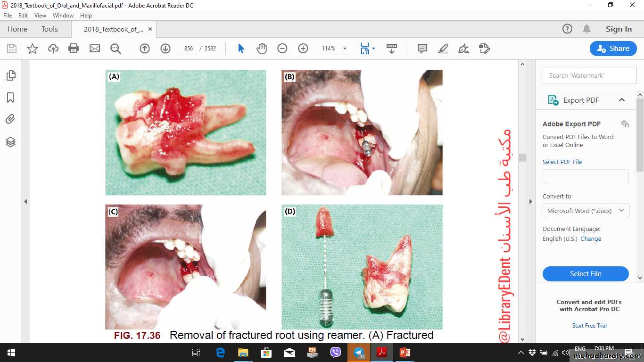The height and width of the screenshot is (362, 644).
Task: Switch to the Tools tab
Action: (x=50, y=29)
